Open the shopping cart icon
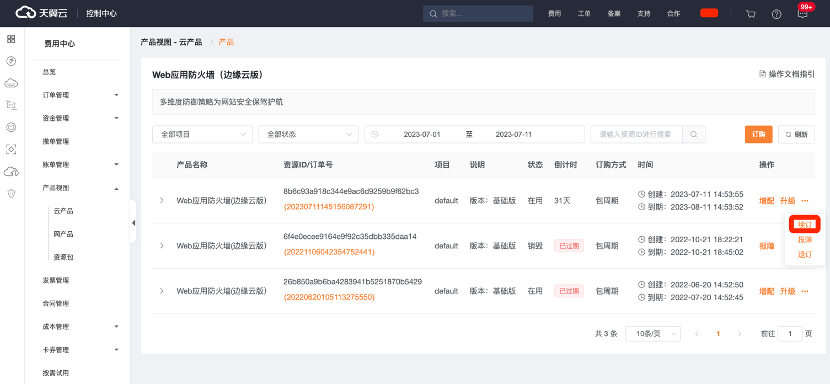830x384 pixels. [751, 14]
